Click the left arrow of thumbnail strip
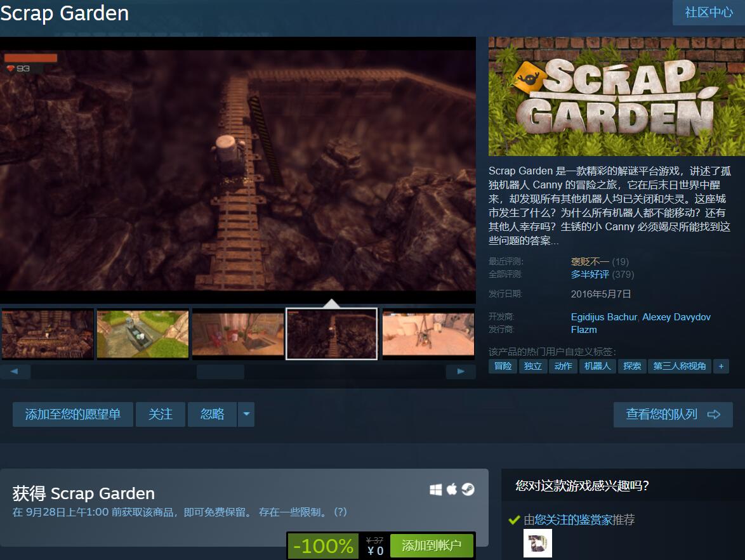The height and width of the screenshot is (560, 745). 15,372
